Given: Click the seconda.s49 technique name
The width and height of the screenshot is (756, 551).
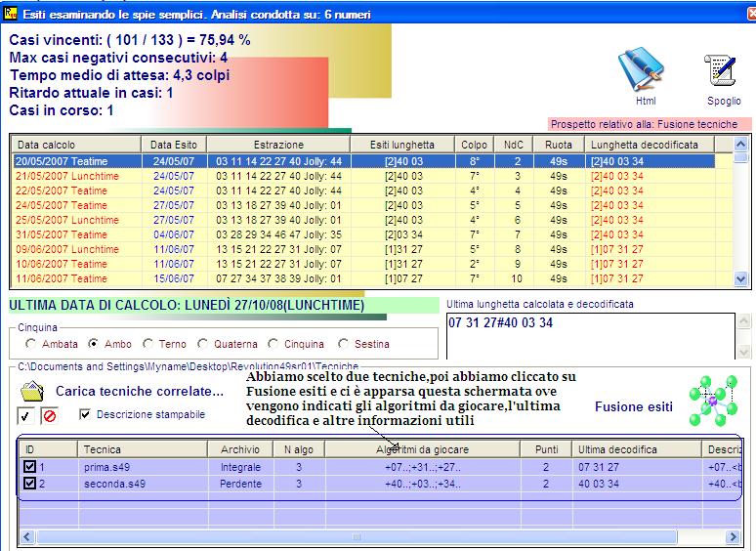Looking at the screenshot, I should [114, 484].
